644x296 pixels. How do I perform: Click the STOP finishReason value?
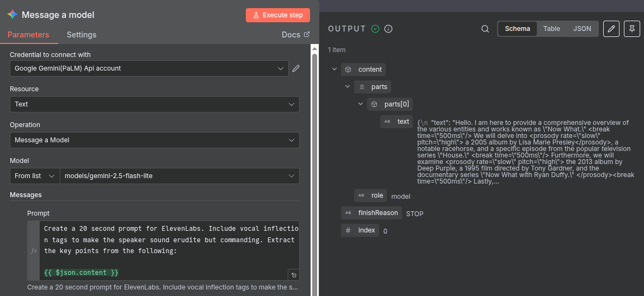[415, 213]
